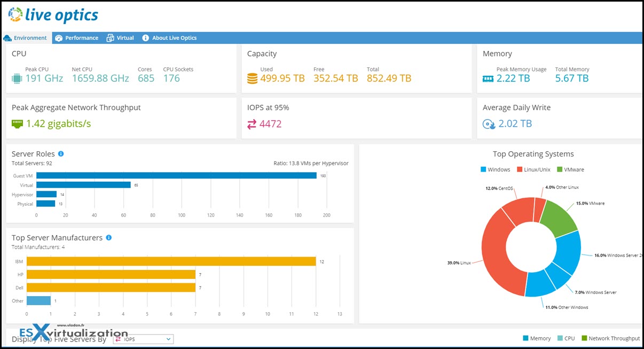Screen dimensions: 644x349
Task: Click the green network card icon
Action: click(16, 123)
